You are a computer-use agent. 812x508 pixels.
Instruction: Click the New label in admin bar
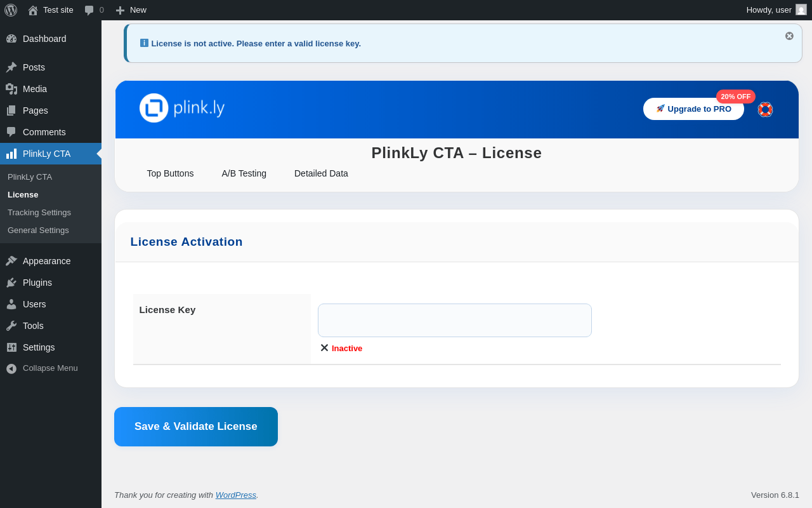[138, 10]
